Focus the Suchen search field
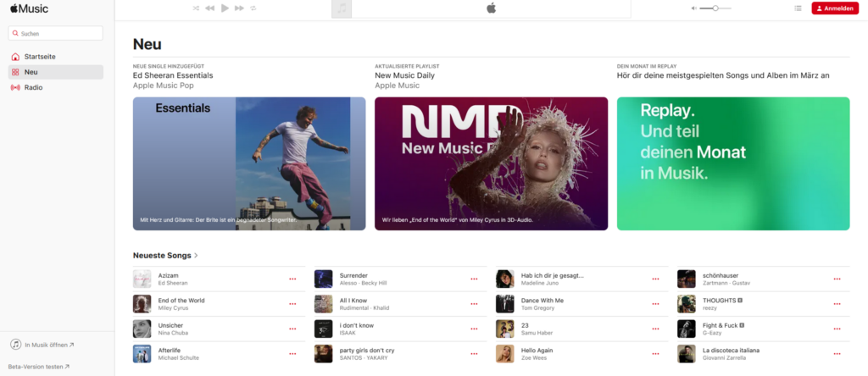Image resolution: width=868 pixels, height=376 pixels. pos(55,33)
